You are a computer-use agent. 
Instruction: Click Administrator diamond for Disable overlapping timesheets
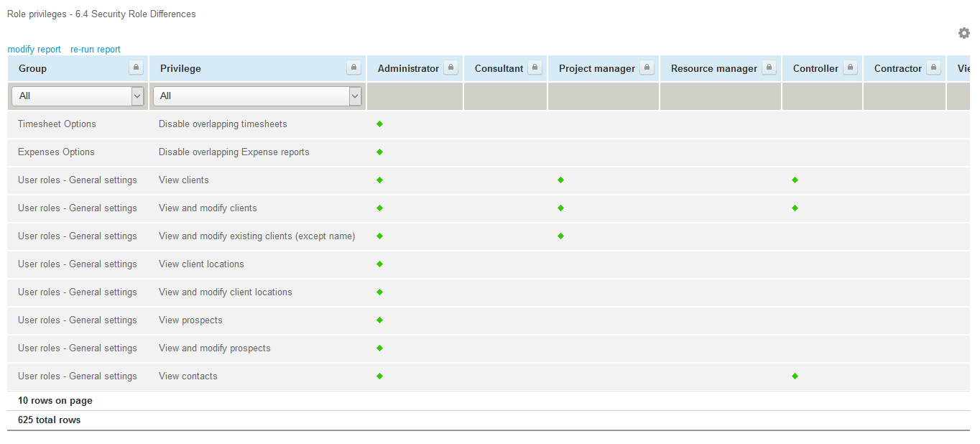[x=380, y=124]
